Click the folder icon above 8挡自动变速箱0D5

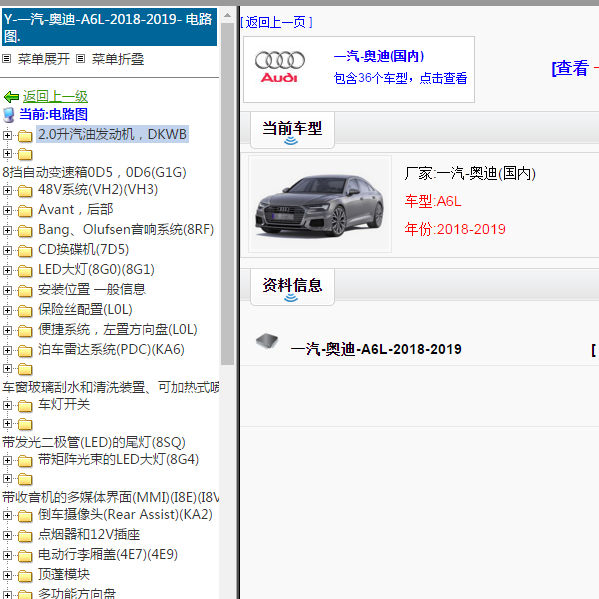tap(25, 154)
